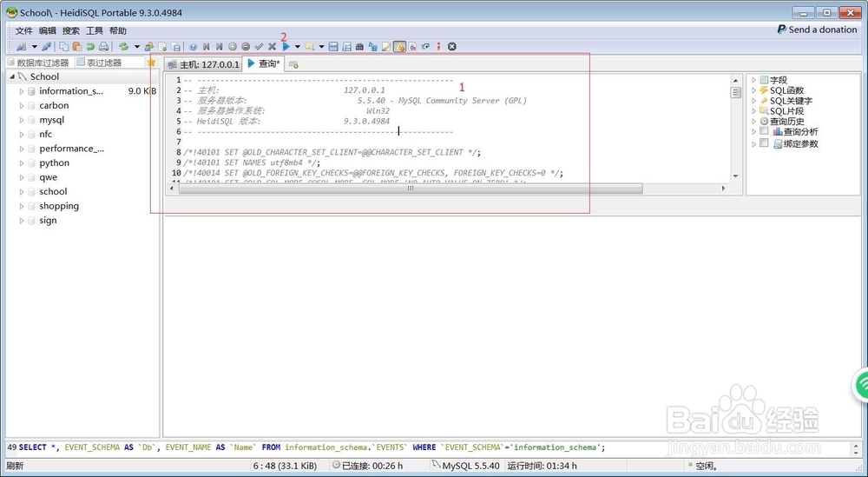Click the disconnect from server icon
The image size is (868, 477).
[47, 47]
